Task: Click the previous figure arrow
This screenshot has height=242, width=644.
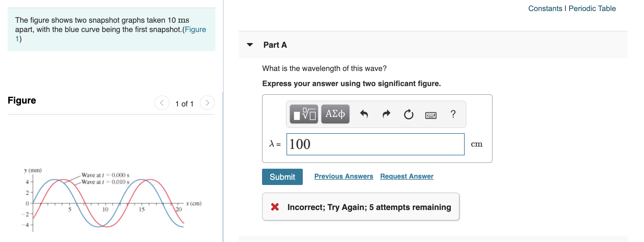Action: coord(162,102)
